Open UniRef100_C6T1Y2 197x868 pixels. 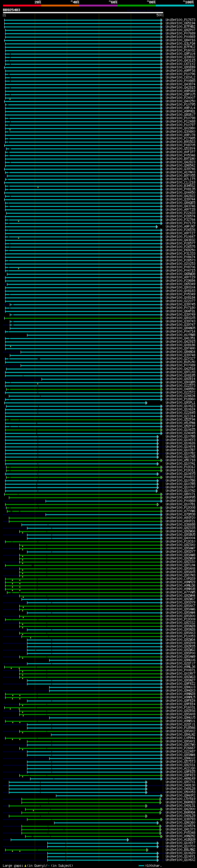click(180, 64)
